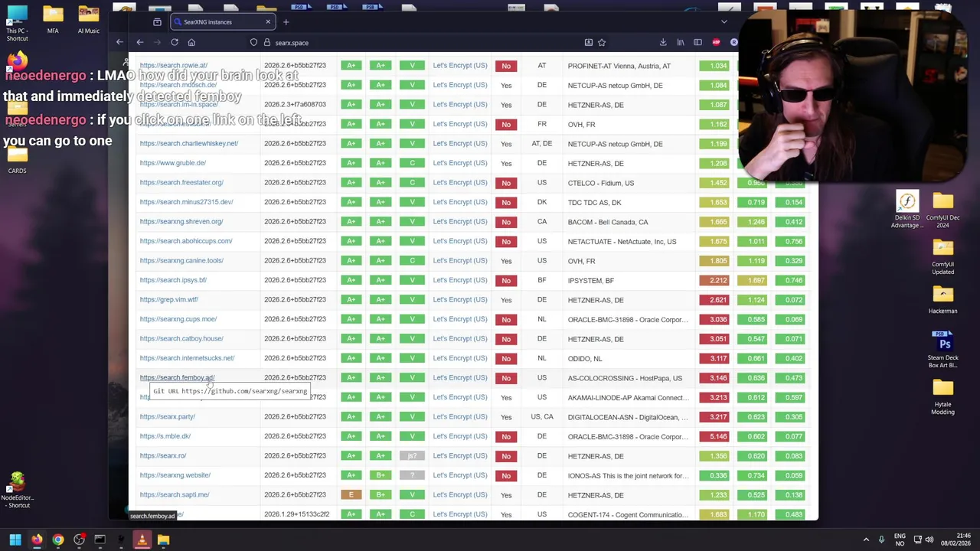
Task: Click version '2026.1.29+15133c2f2' text
Action: (x=297, y=515)
